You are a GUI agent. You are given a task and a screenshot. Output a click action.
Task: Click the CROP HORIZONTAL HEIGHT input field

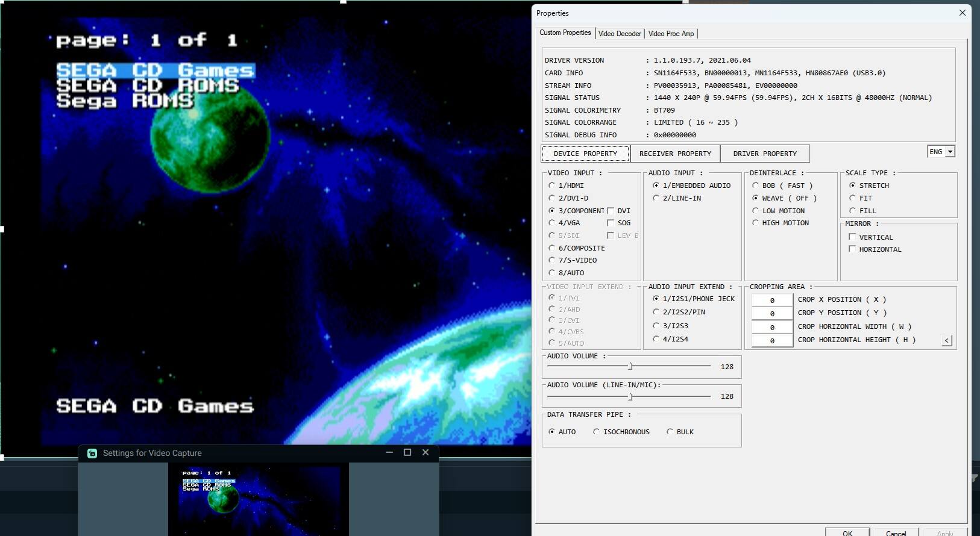772,340
